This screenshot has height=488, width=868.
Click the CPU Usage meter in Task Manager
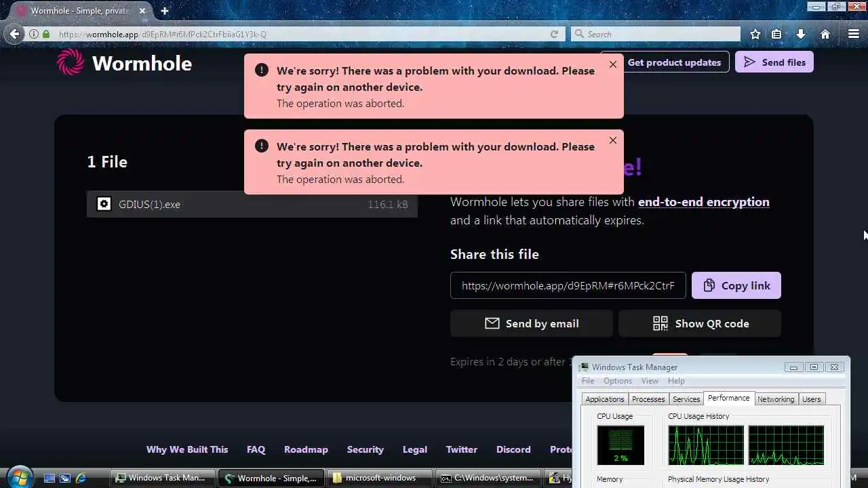pos(620,445)
